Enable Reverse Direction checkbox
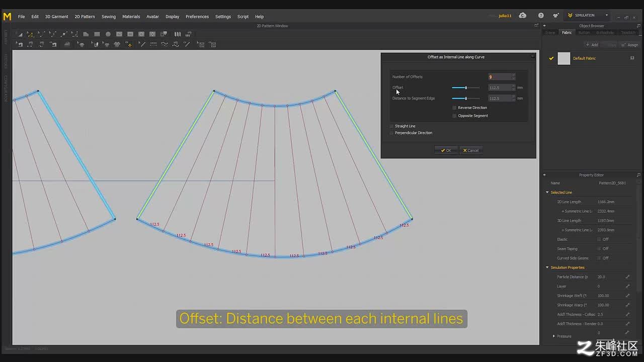The image size is (644, 362). coord(454,108)
